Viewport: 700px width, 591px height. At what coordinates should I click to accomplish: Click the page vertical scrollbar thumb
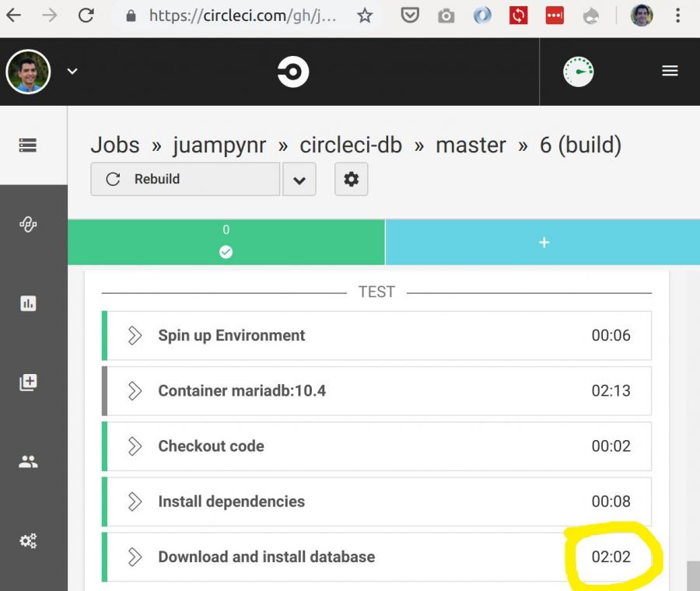tap(693, 575)
